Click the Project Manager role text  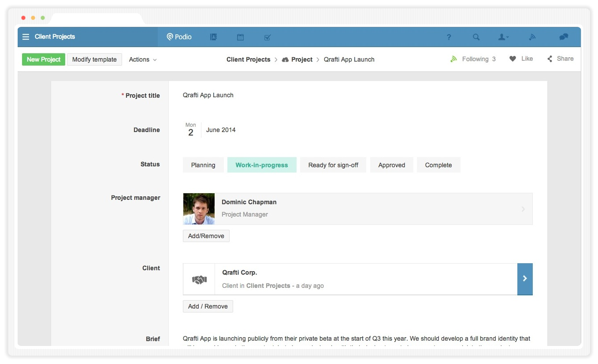pyautogui.click(x=245, y=214)
